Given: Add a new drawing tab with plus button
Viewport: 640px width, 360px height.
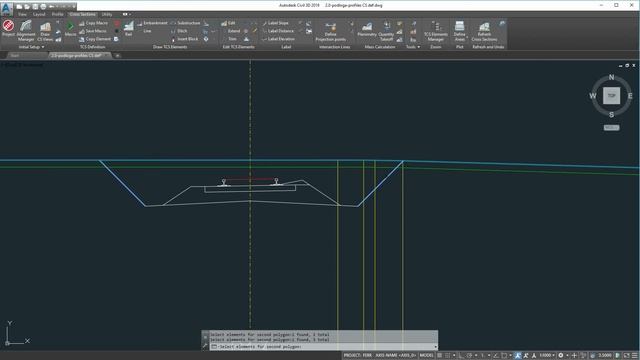Looking at the screenshot, I should [x=117, y=56].
